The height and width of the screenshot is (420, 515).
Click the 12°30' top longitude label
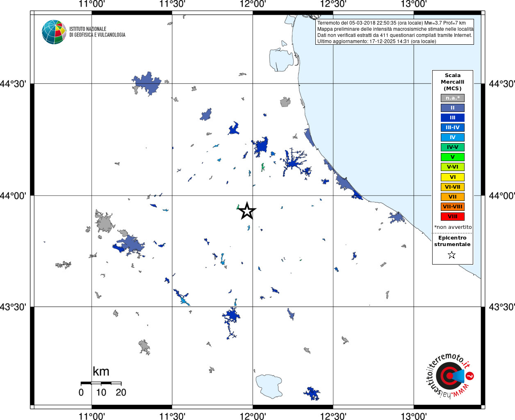click(x=333, y=5)
